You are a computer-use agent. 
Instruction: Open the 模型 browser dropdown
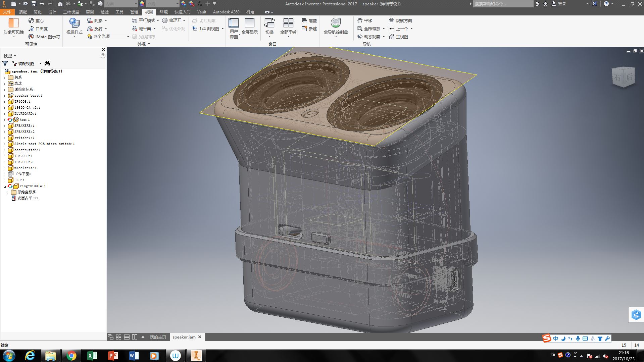point(10,56)
